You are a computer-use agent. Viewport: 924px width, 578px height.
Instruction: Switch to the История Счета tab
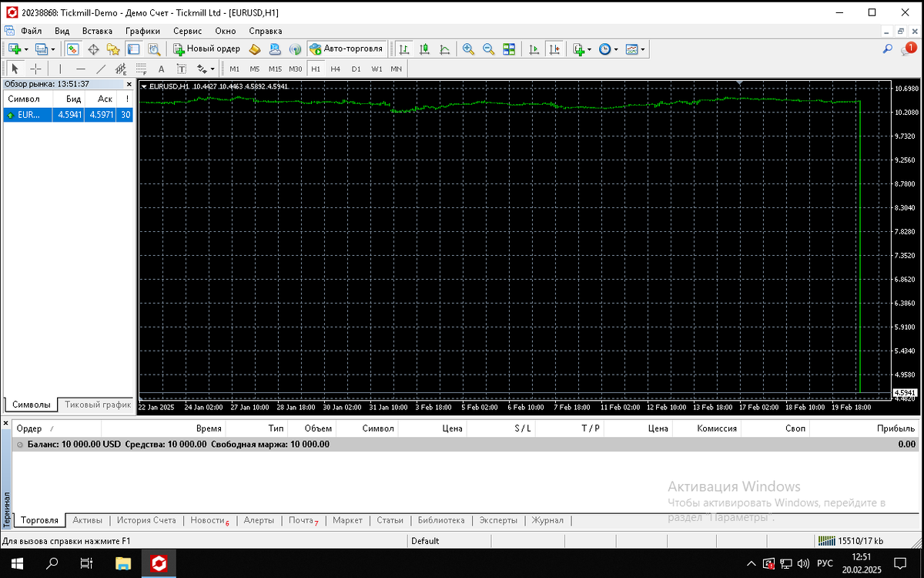(x=146, y=520)
